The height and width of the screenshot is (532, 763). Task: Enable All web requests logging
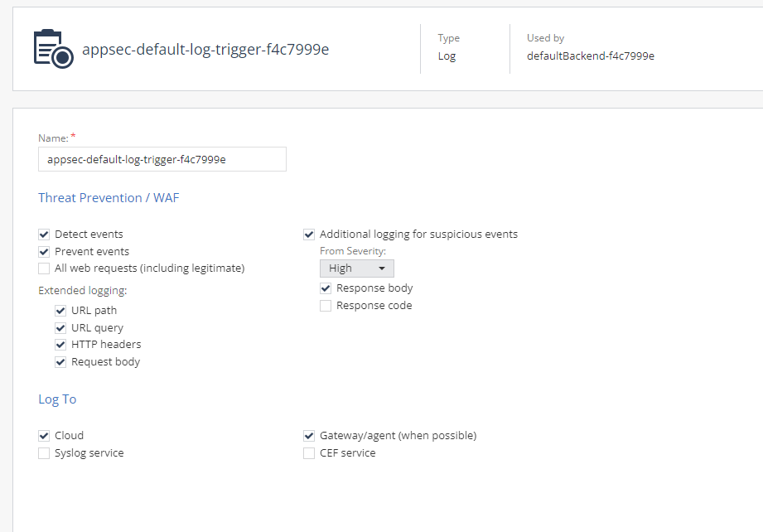[x=44, y=268]
